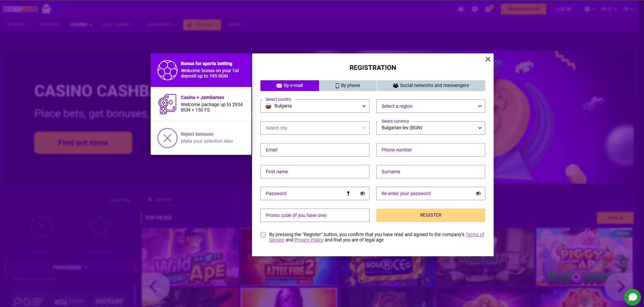Click into the First name field
The height and width of the screenshot is (307, 644).
(x=315, y=172)
